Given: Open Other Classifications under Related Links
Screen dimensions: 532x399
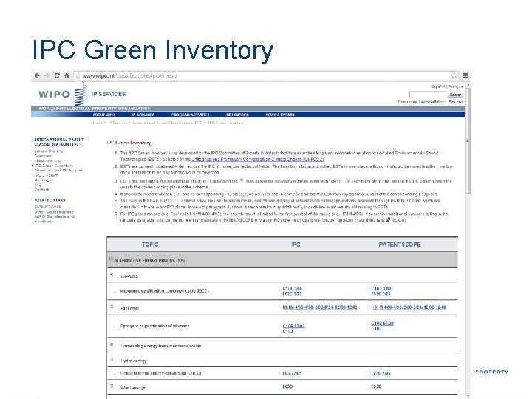Looking at the screenshot, I should (x=54, y=212).
